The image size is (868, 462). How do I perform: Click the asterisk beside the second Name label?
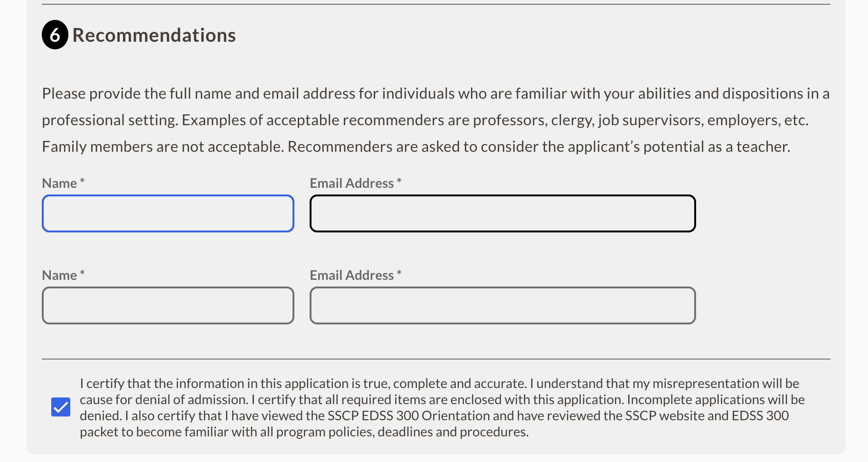[82, 273]
